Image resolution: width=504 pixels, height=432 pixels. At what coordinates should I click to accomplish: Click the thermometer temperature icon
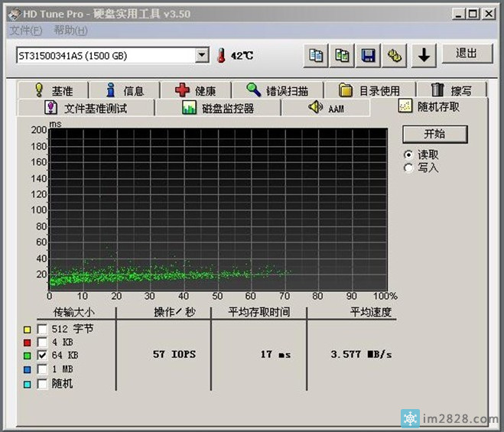click(222, 56)
